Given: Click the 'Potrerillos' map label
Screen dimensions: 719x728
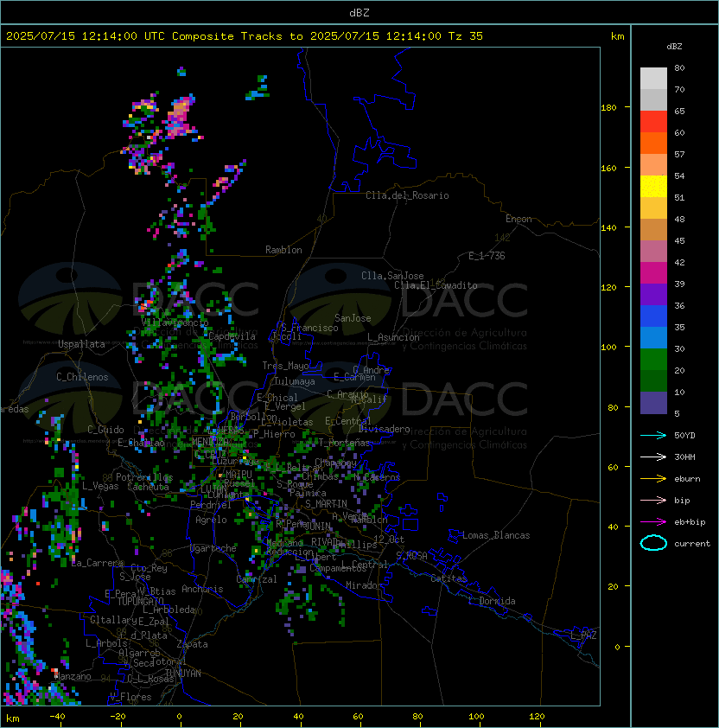Looking at the screenshot, I should click(144, 477).
